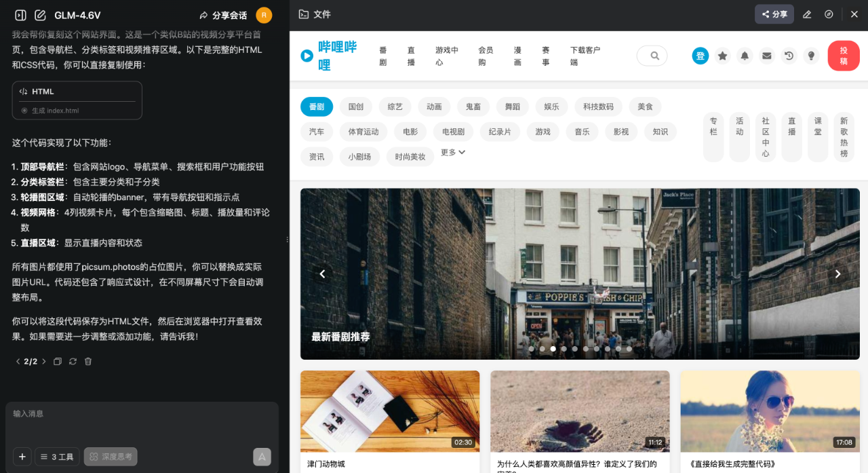Copy the assistant reply using the copy icon
This screenshot has height=473, width=868.
[x=57, y=361]
